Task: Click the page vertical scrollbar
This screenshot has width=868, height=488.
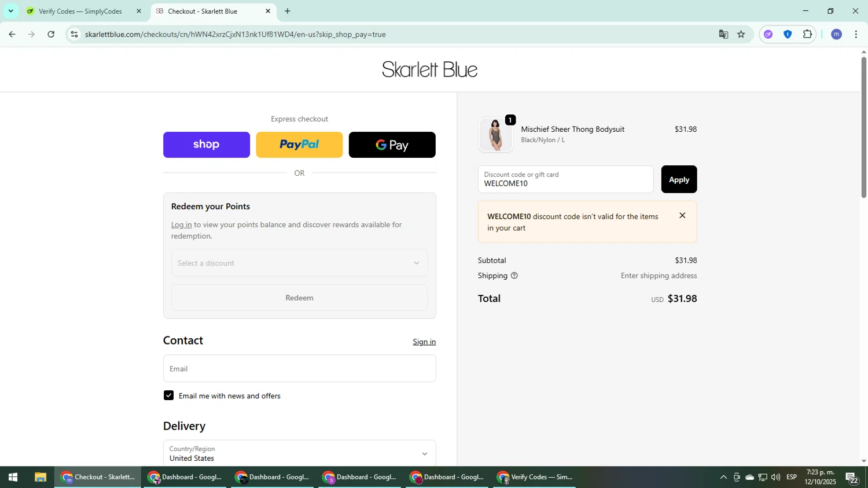Action: pos(864,127)
